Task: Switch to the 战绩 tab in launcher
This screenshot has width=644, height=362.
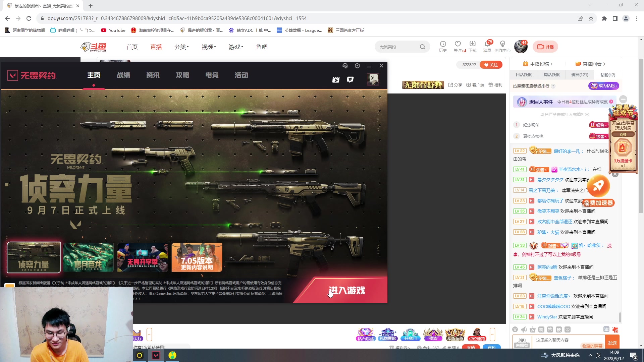Action: pos(123,75)
